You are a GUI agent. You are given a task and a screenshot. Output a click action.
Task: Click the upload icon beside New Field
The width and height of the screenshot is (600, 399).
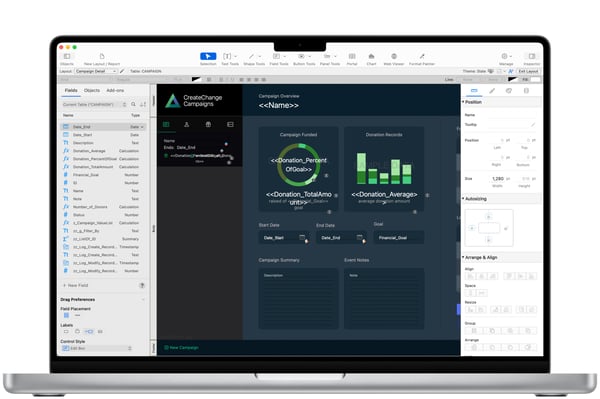142,285
